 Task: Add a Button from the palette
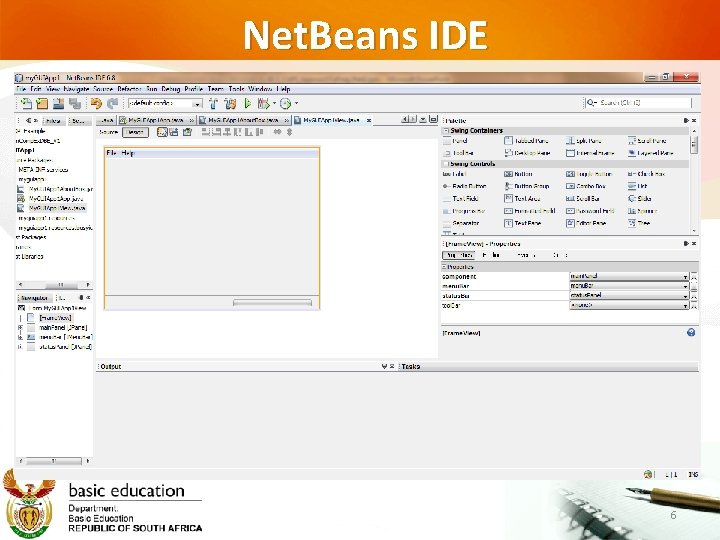[518, 174]
